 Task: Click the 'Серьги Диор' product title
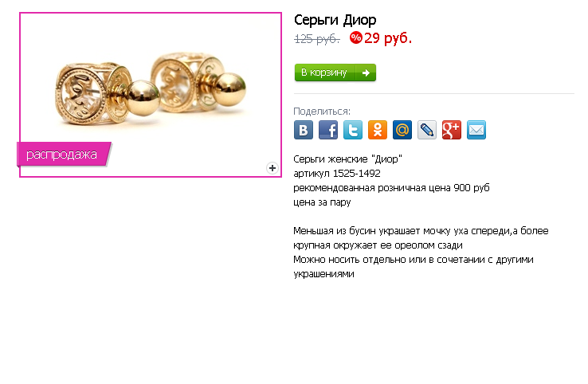[x=335, y=20]
